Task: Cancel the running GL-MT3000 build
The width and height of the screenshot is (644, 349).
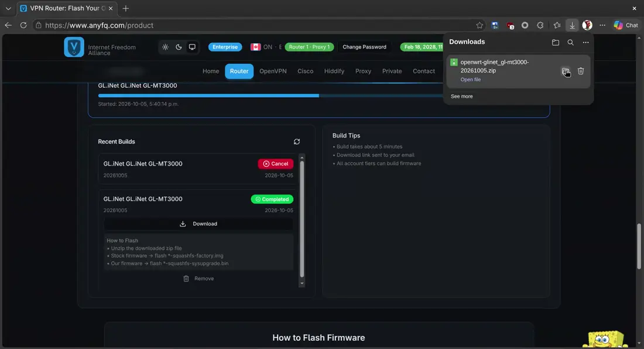Action: (x=276, y=164)
